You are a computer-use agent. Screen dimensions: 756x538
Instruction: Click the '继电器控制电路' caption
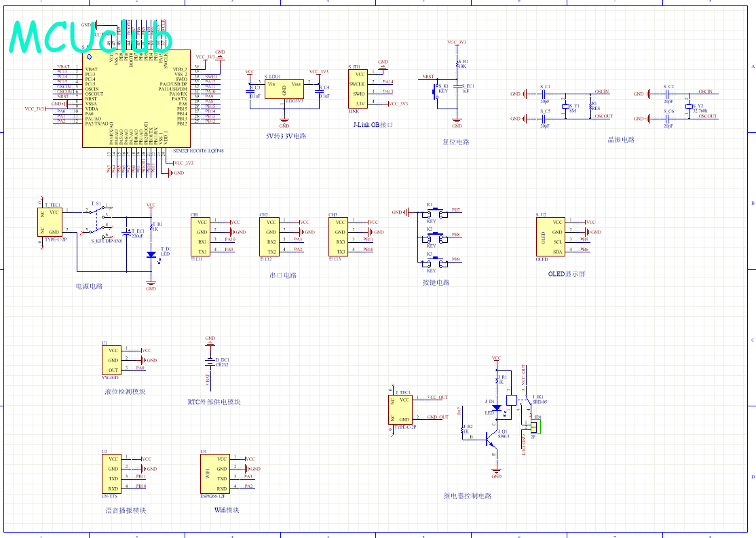pos(467,495)
